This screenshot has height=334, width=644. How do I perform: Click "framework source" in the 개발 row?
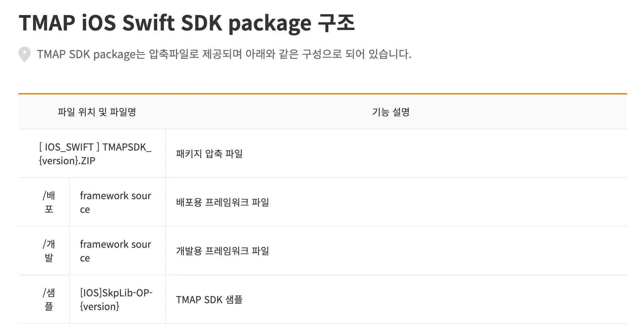pyautogui.click(x=116, y=251)
